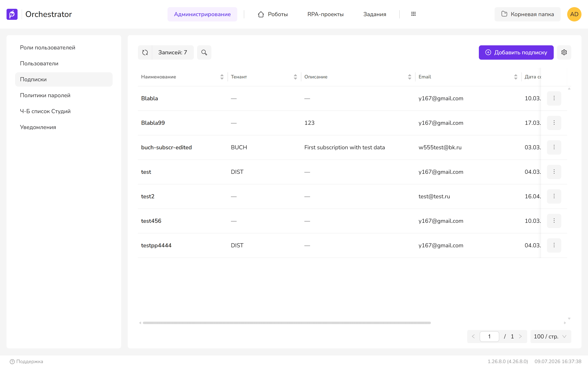Image resolution: width=588 pixels, height=368 pixels.
Task: Click the Orchestrator title text
Action: [x=49, y=14]
